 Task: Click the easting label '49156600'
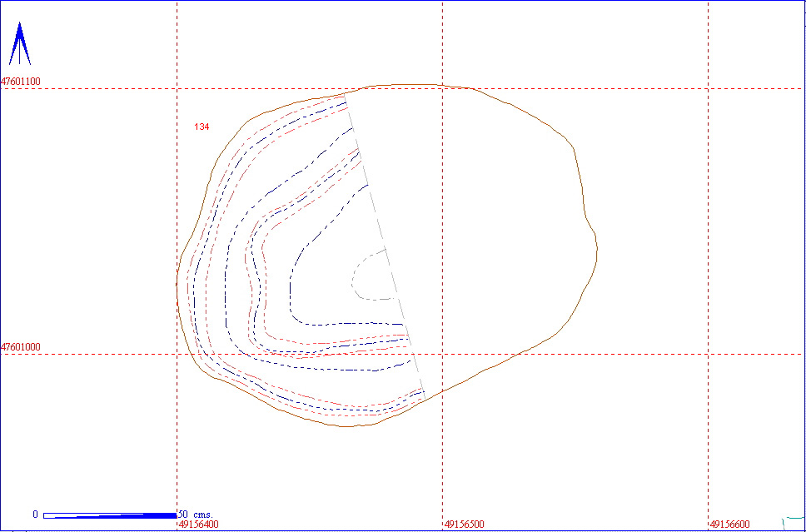coord(729,525)
